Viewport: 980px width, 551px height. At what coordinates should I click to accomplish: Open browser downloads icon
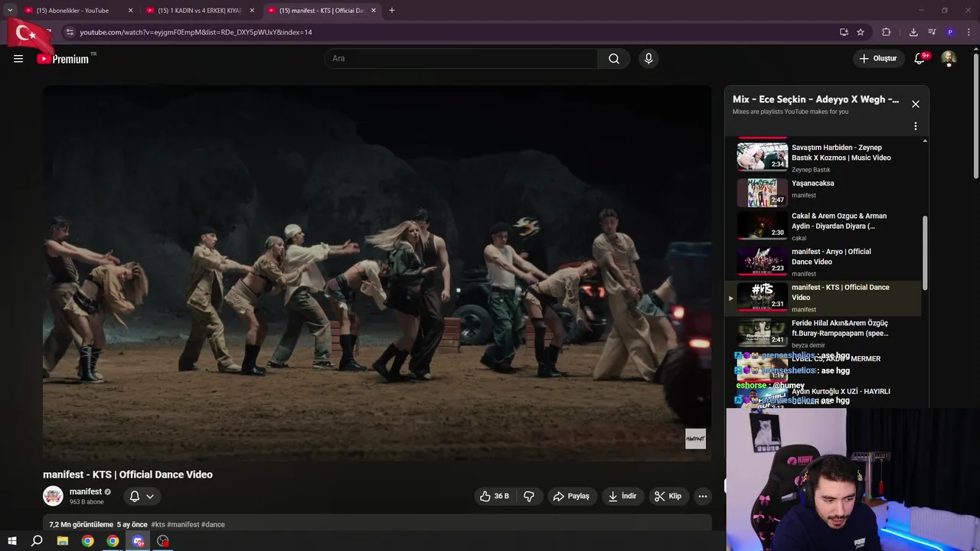913,32
